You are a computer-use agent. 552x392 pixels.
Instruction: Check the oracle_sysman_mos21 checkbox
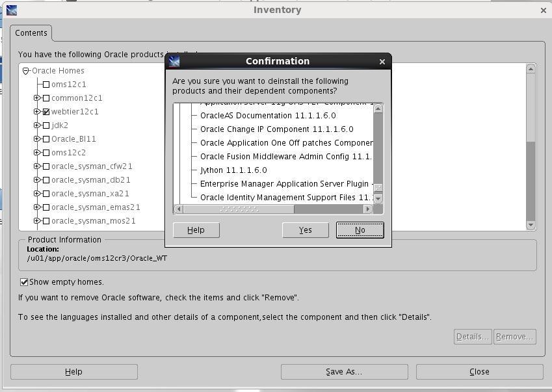click(x=46, y=221)
